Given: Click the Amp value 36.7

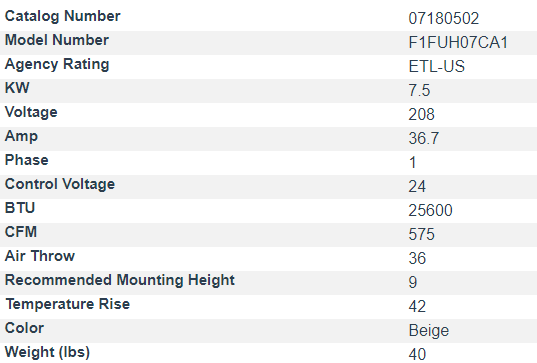Looking at the screenshot, I should pyautogui.click(x=424, y=138).
